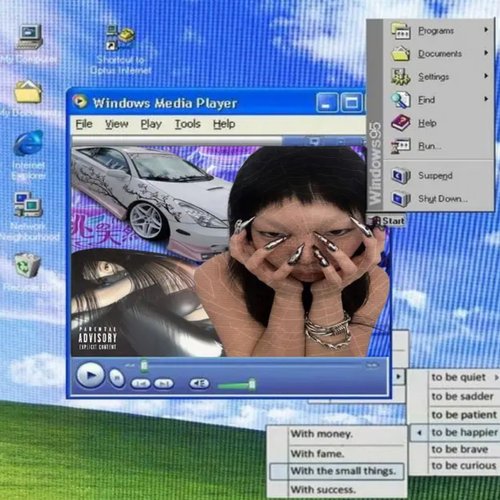Choose Suspend from the Start menu

point(435,175)
